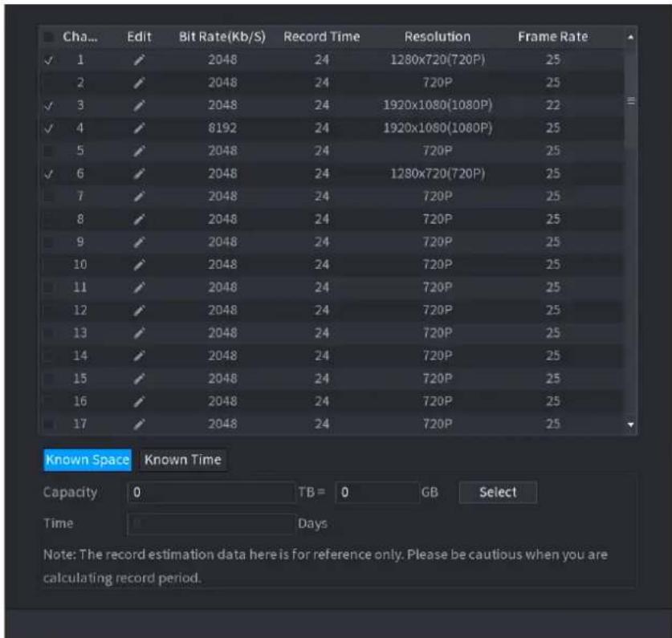672x638 pixels.
Task: Click the Edit column header
Action: coord(139,37)
